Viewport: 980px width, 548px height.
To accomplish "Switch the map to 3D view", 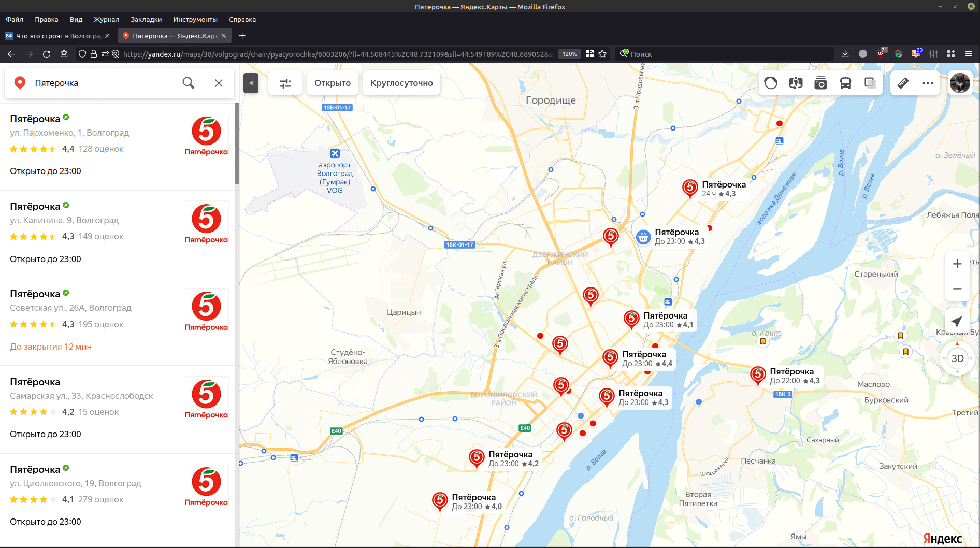I will tap(957, 358).
